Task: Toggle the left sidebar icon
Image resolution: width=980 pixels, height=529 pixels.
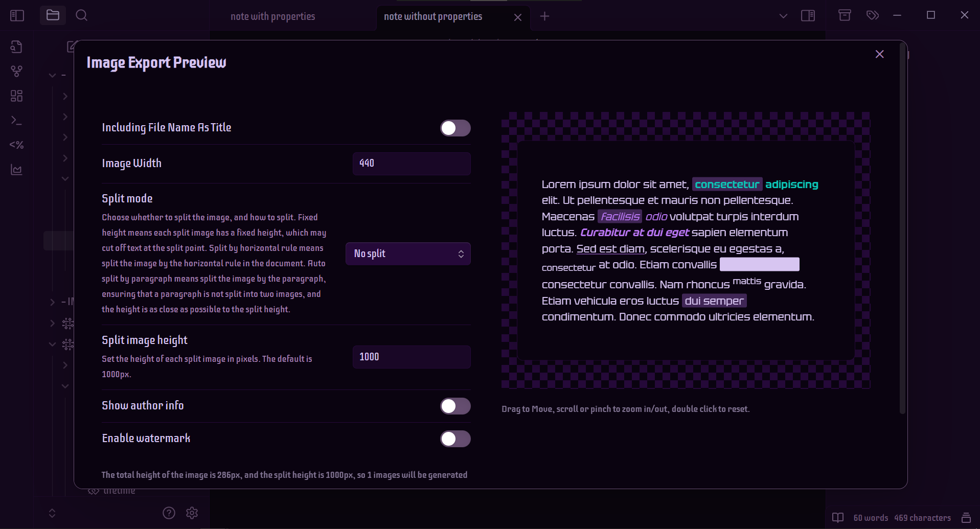Action: [x=17, y=16]
